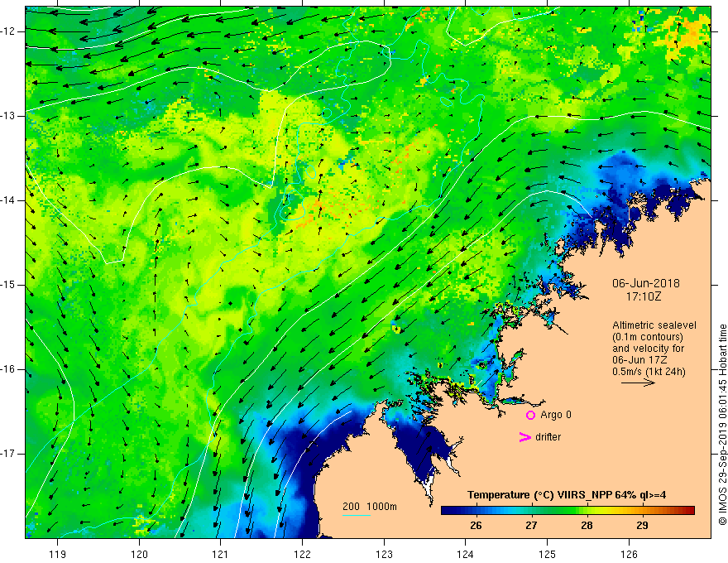The image size is (728, 563).
Task: Click latitude axis label -15
Action: (8, 285)
